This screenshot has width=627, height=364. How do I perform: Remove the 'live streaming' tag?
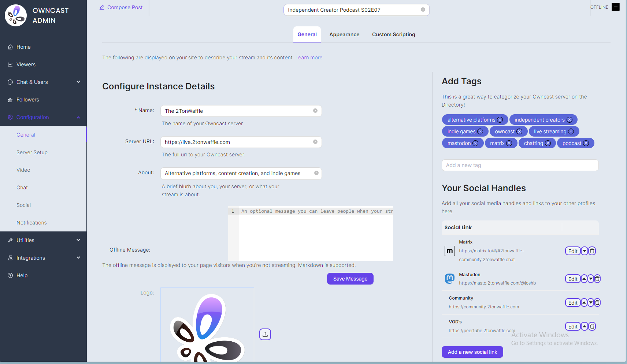point(571,131)
